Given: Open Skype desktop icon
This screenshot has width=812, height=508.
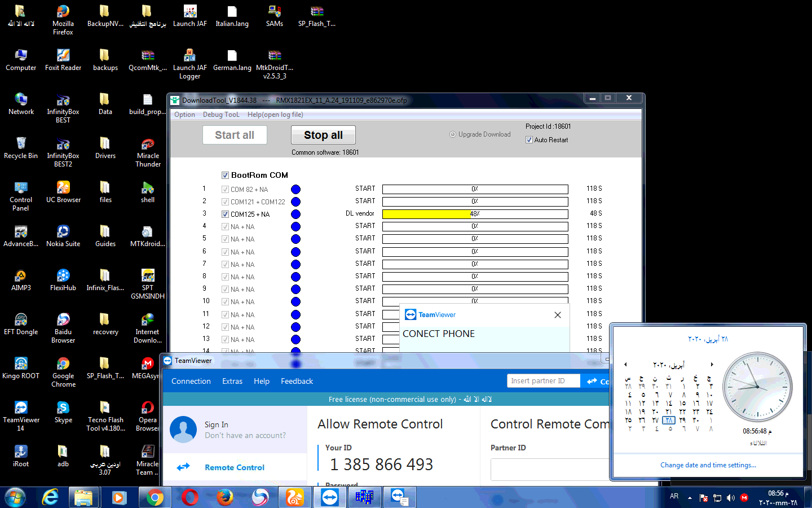Looking at the screenshot, I should [x=63, y=412].
